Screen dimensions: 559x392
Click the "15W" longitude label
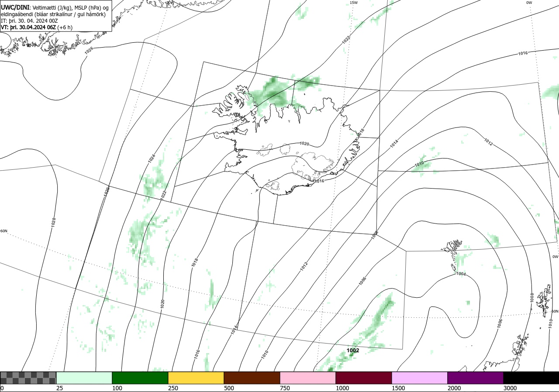pyautogui.click(x=354, y=3)
